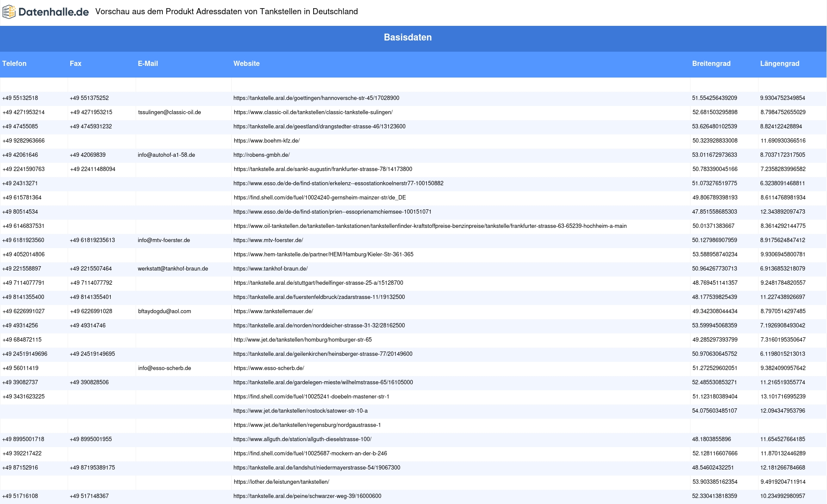Click email werkstatt@tankhof-braun.de
Viewport: 827px width, 504px height.
(x=173, y=269)
